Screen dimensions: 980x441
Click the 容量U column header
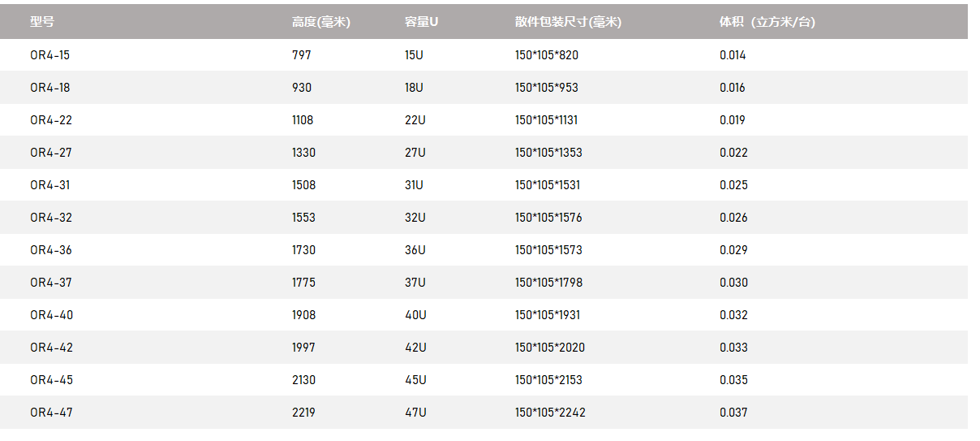tap(421, 23)
